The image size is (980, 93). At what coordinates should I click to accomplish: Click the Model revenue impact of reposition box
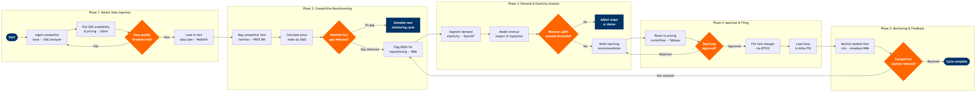(x=509, y=34)
